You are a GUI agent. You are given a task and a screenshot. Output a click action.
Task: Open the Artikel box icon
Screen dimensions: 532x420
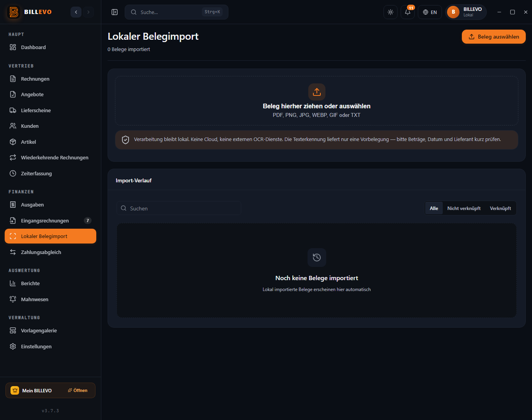pos(13,142)
